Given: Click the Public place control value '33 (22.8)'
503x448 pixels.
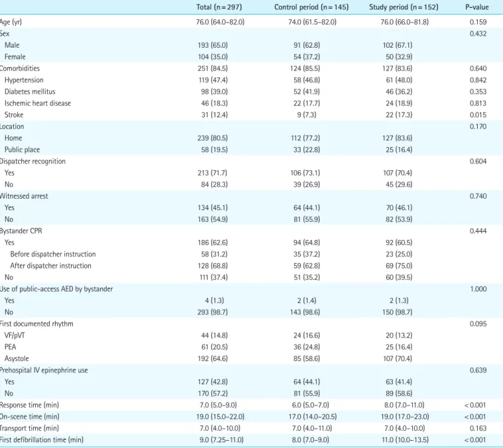Looking at the screenshot, I should pos(307,150).
